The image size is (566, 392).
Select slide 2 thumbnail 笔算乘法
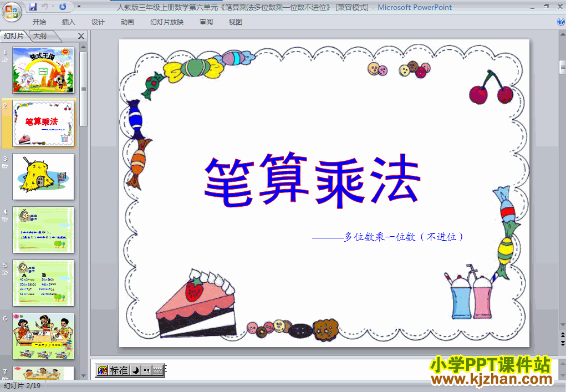[x=43, y=124]
